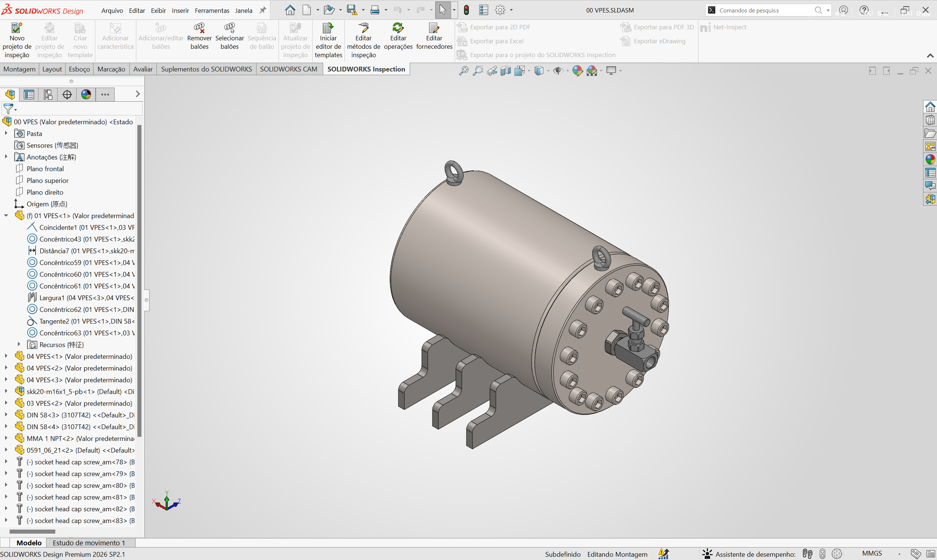Switch to the Montagem tab
Screen dimensions: 937x560
tap(20, 69)
